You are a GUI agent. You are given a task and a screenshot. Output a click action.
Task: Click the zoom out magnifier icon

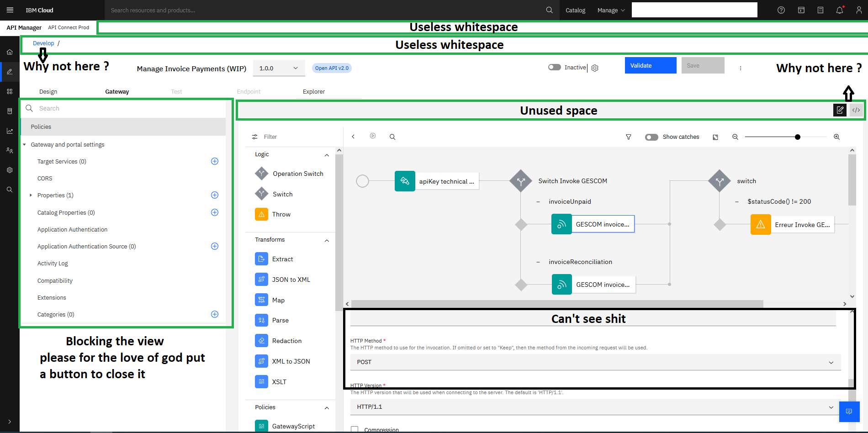[735, 137]
